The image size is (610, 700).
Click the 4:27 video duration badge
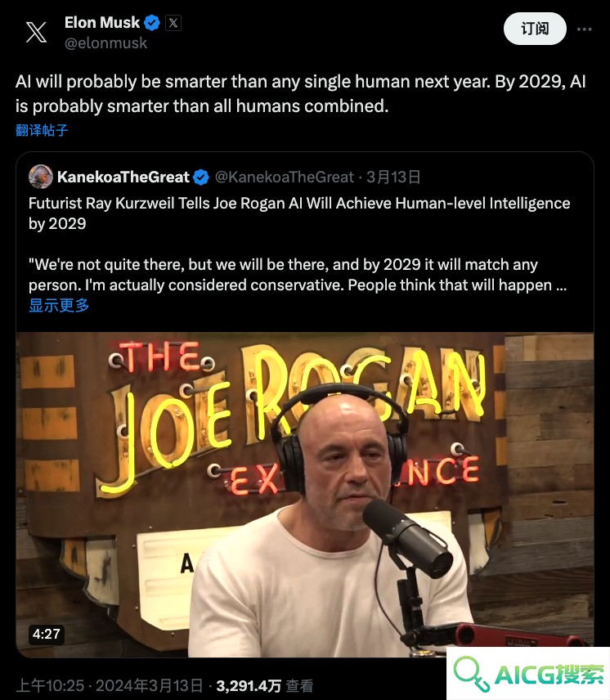pos(47,634)
